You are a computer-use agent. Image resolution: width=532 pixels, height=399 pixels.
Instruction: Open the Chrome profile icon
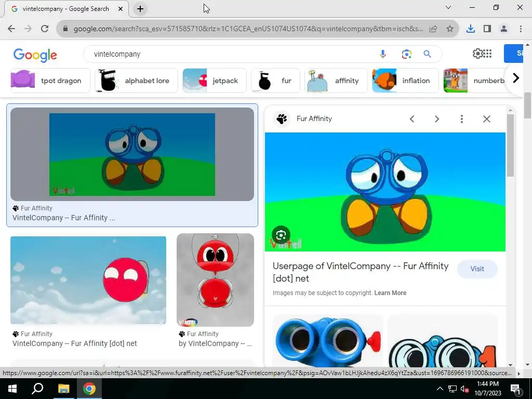click(x=504, y=29)
